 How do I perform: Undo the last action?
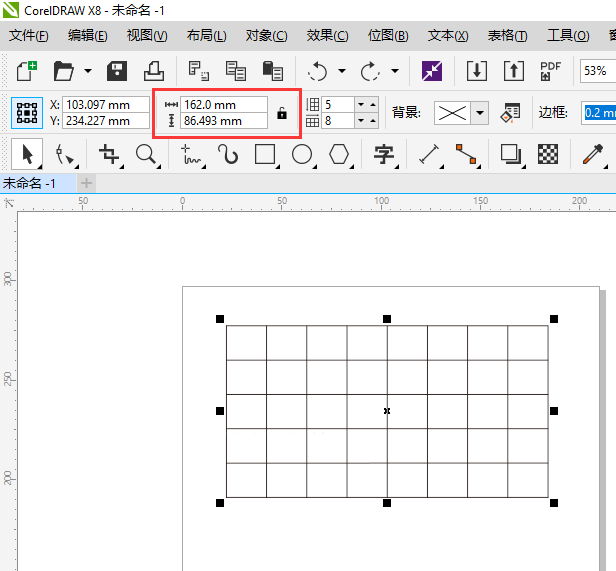[317, 72]
